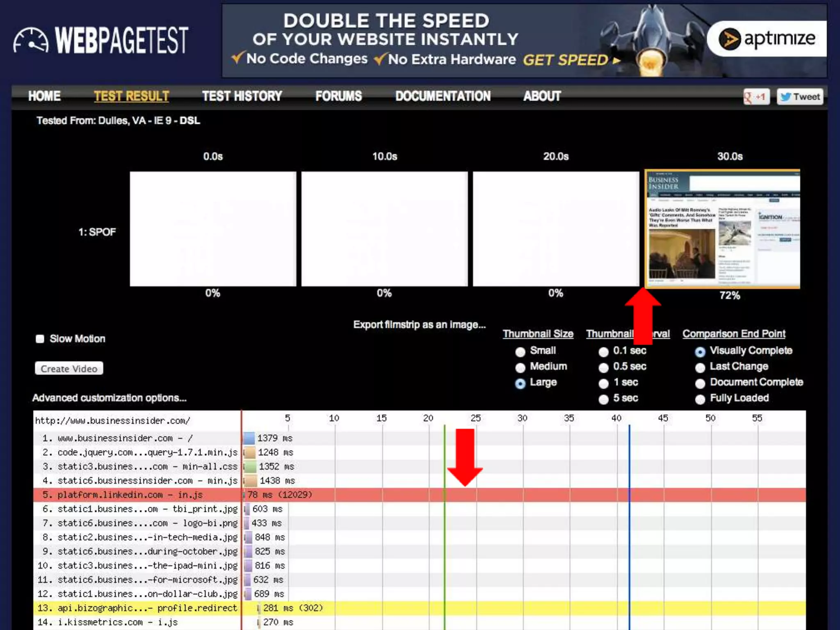This screenshot has height=630, width=840.
Task: Click the Aptimize logo in banner
Action: click(x=766, y=39)
